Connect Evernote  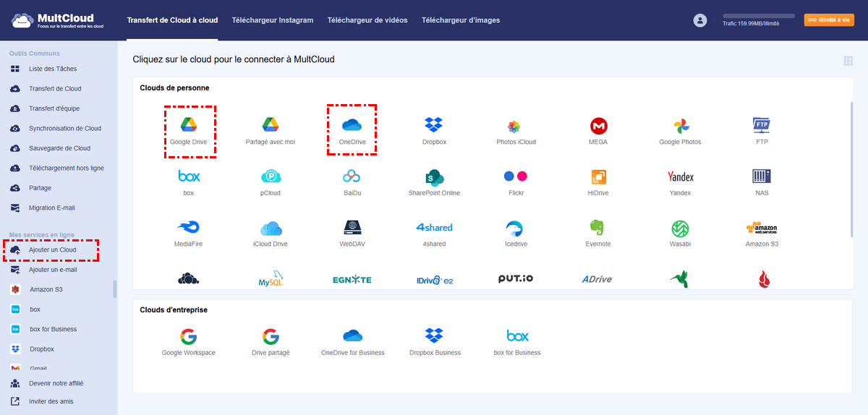(598, 233)
